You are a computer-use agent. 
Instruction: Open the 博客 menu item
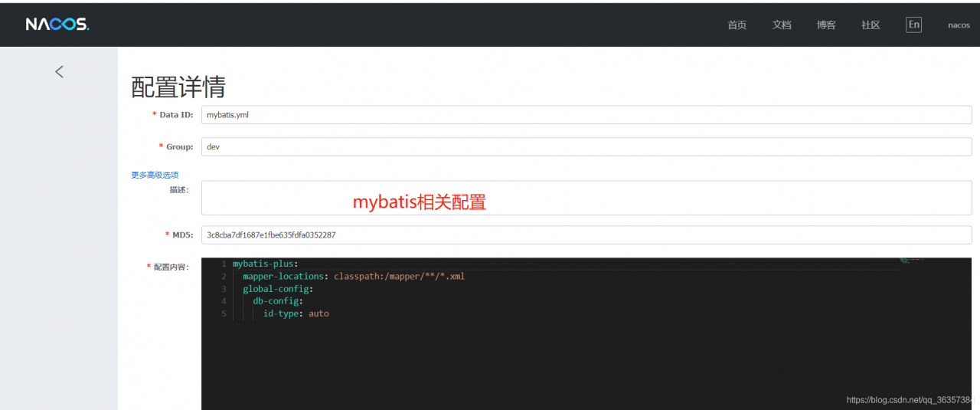(826, 25)
